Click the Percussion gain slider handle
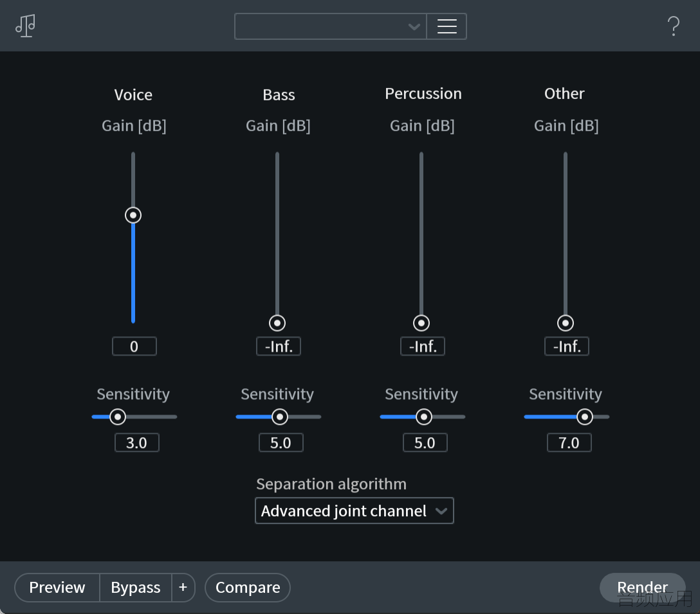The image size is (700, 614). (x=421, y=323)
